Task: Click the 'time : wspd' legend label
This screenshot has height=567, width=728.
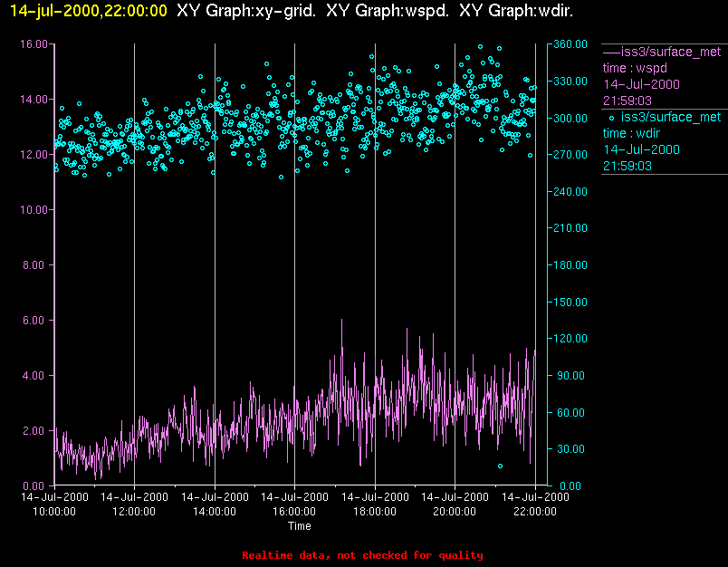Action: coord(635,68)
